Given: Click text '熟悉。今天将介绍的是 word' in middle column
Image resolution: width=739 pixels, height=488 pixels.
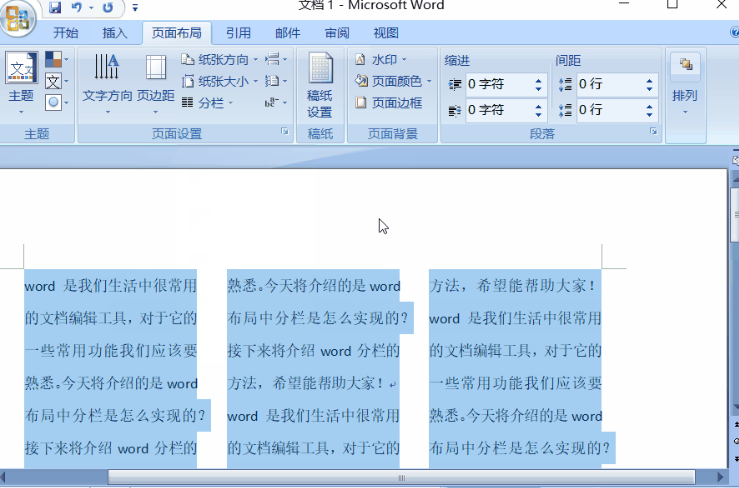Looking at the screenshot, I should [x=314, y=286].
